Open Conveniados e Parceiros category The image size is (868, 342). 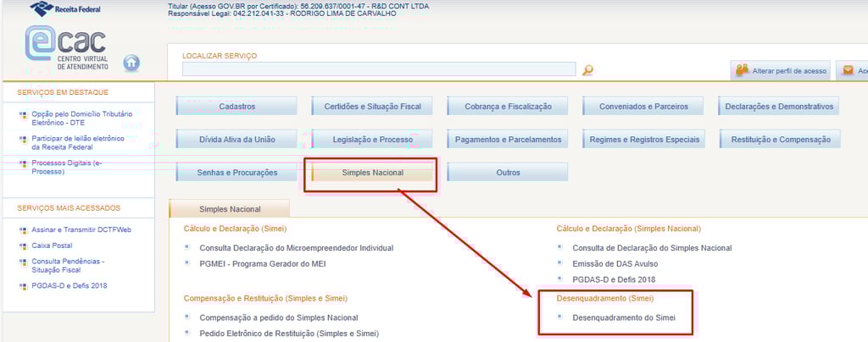[643, 106]
